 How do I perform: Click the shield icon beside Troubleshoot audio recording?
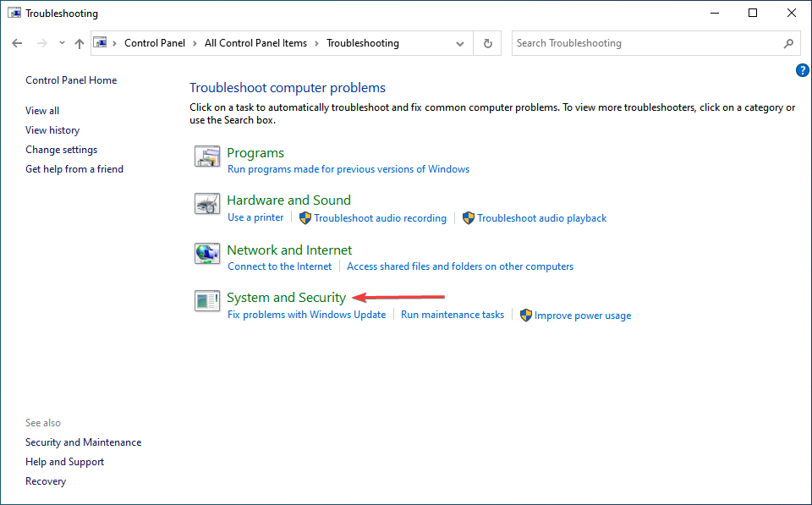tap(305, 218)
